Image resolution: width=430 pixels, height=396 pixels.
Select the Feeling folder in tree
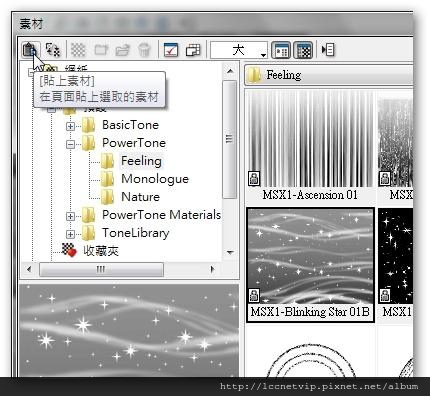coord(141,161)
